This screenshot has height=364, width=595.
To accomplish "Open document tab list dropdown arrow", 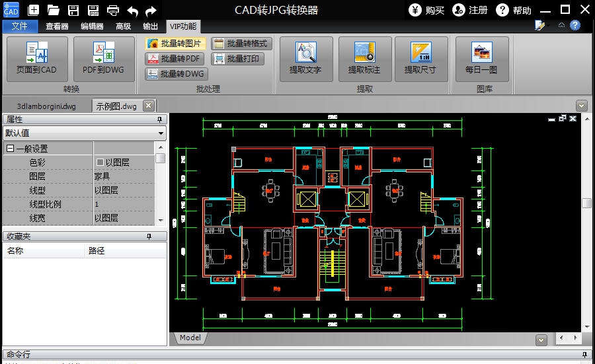I will click(581, 106).
